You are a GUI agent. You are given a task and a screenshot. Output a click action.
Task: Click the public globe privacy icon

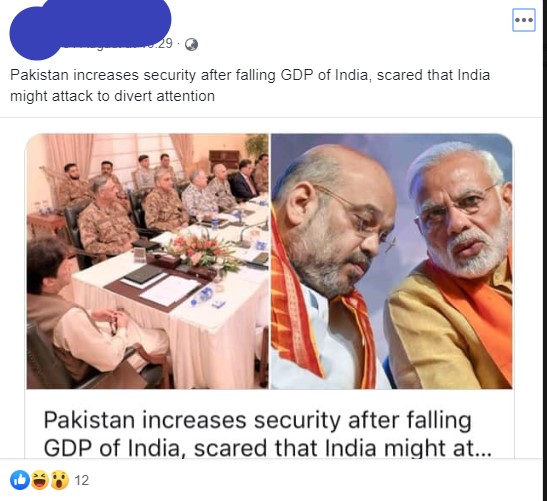pyautogui.click(x=191, y=44)
